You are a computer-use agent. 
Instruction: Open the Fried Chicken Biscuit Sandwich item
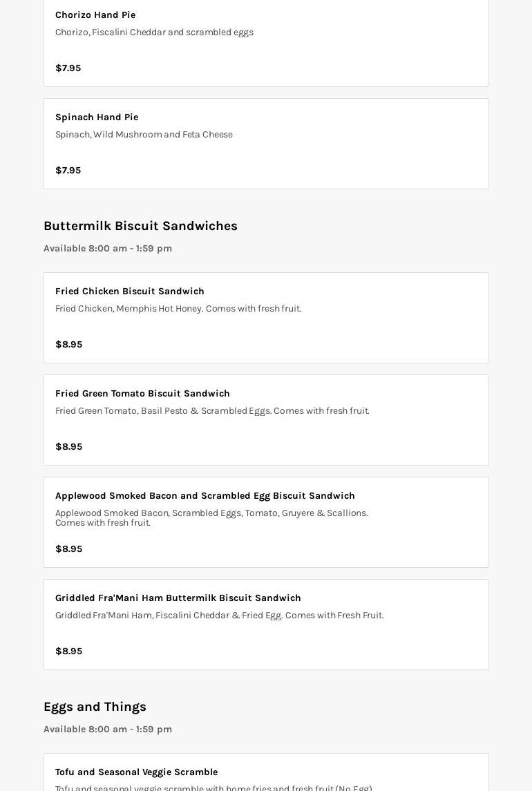click(x=130, y=291)
